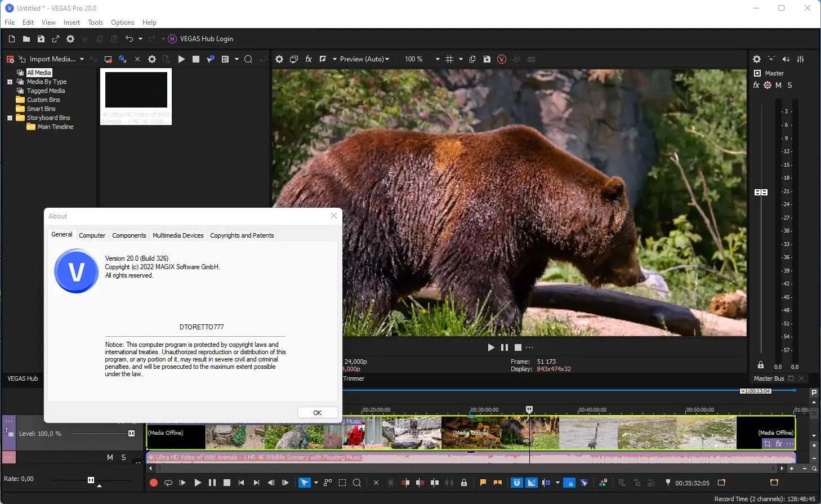Toggle the preview grid overlay icon
Viewport: 821px width, 504px height.
point(449,59)
